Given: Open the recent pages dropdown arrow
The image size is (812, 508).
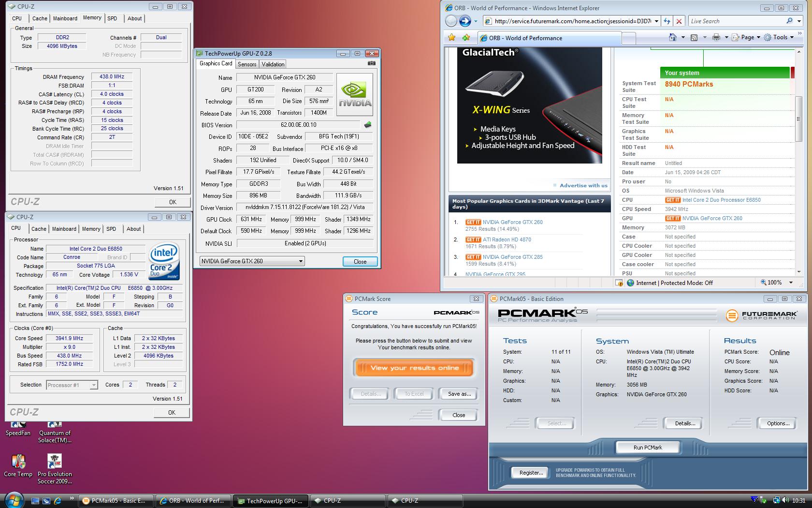Looking at the screenshot, I should 476,21.
